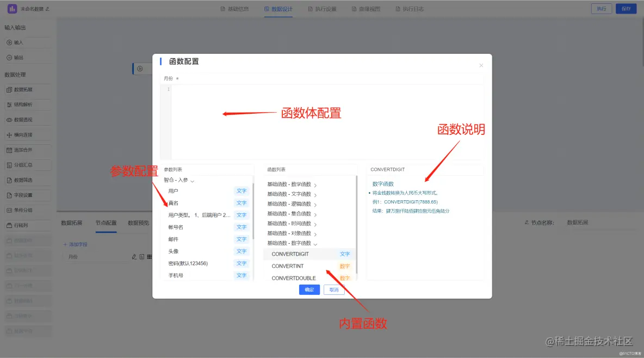Image resolution: width=644 pixels, height=358 pixels.
Task: Switch to 基础信息 top tab
Action: click(x=234, y=9)
